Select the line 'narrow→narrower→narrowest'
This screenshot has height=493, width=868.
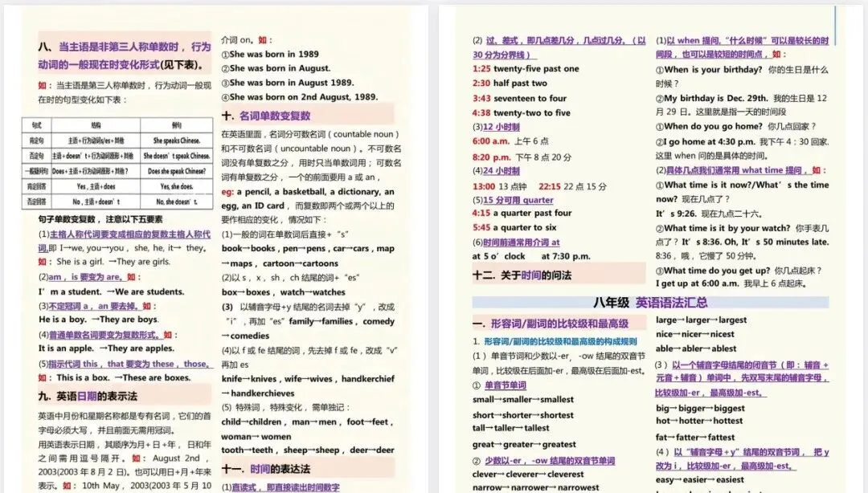tap(535, 487)
